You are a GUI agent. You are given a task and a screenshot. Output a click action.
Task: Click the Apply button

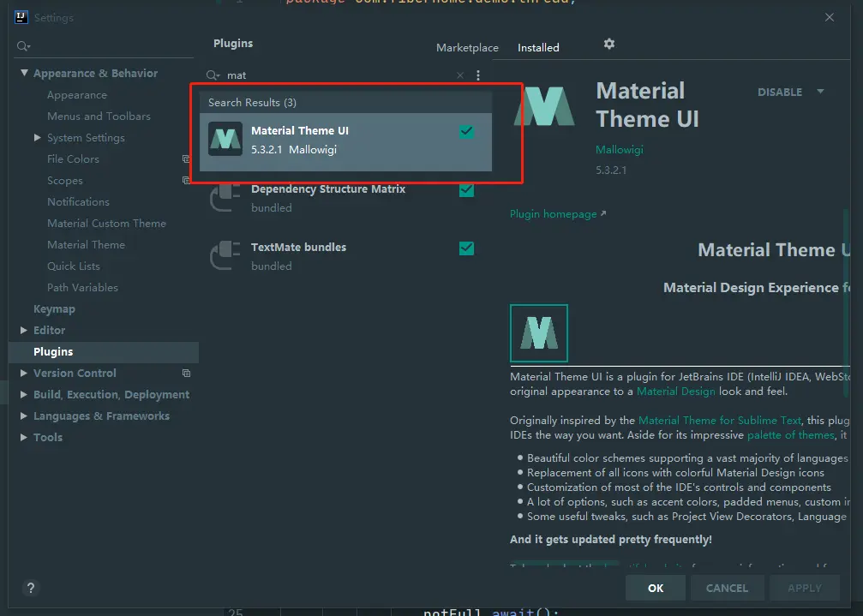click(804, 588)
